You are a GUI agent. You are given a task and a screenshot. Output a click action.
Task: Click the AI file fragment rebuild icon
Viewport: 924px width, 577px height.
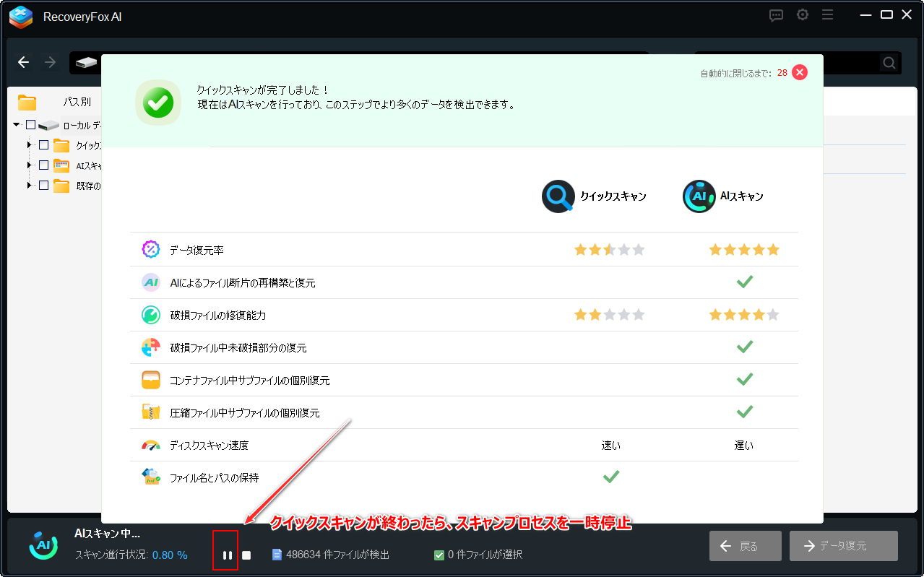coord(151,282)
